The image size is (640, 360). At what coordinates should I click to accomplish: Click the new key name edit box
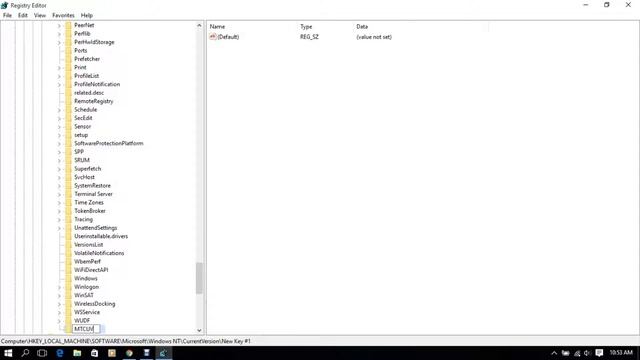pyautogui.click(x=86, y=329)
